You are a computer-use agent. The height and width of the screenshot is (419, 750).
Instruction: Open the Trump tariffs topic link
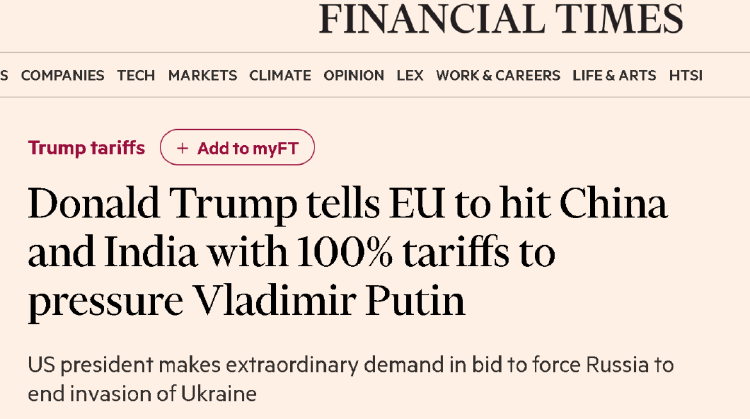click(86, 148)
